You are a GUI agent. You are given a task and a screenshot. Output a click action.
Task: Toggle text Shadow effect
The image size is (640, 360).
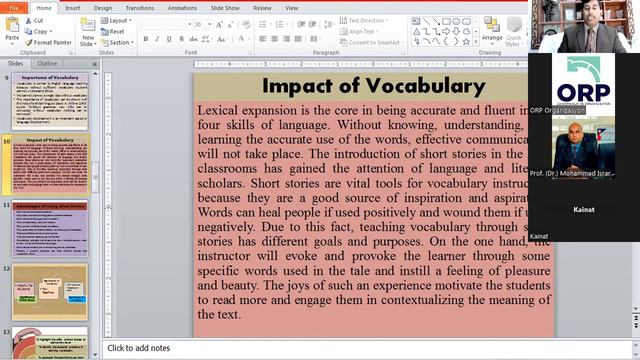181,39
